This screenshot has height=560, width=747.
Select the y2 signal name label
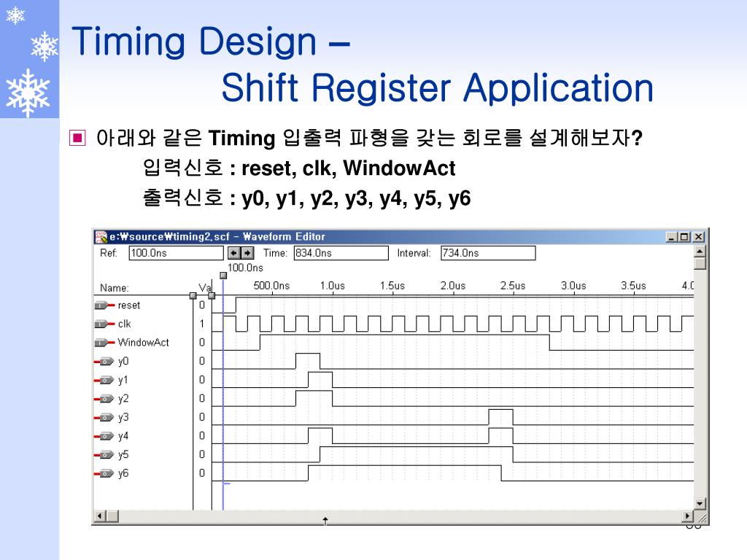pos(122,397)
